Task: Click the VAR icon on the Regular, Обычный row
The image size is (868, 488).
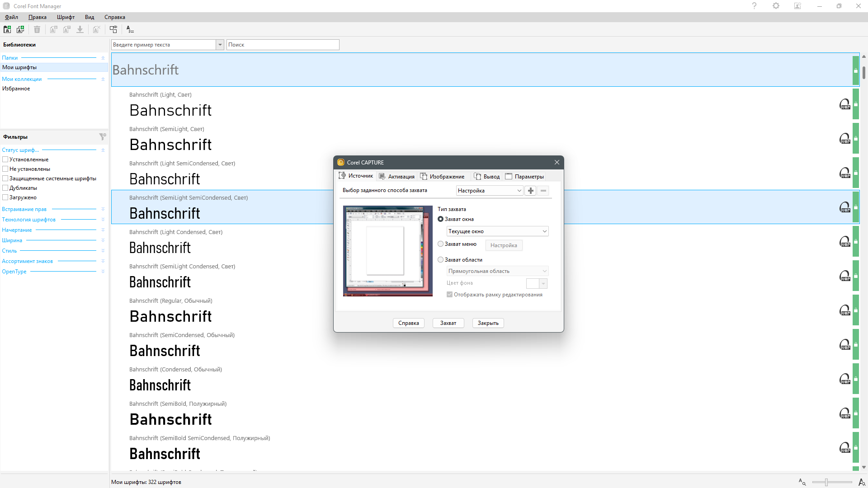Action: tap(845, 310)
